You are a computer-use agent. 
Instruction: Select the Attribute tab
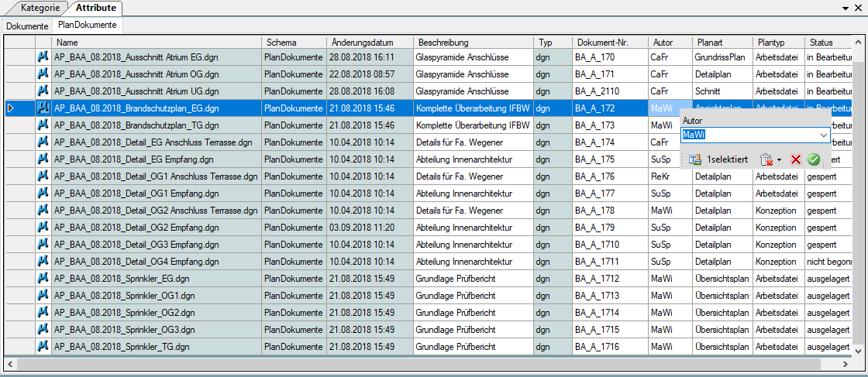(96, 8)
